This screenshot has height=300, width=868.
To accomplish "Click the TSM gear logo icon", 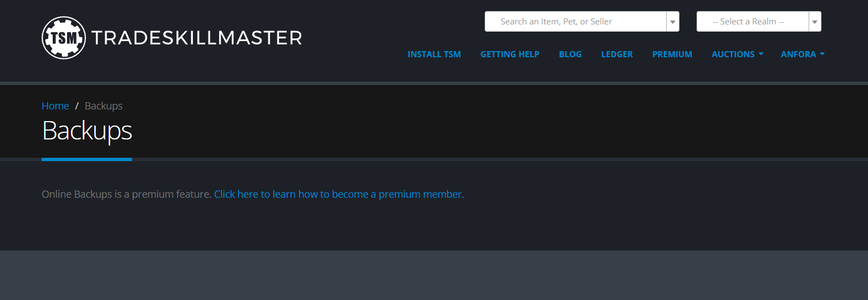I will click(x=64, y=38).
